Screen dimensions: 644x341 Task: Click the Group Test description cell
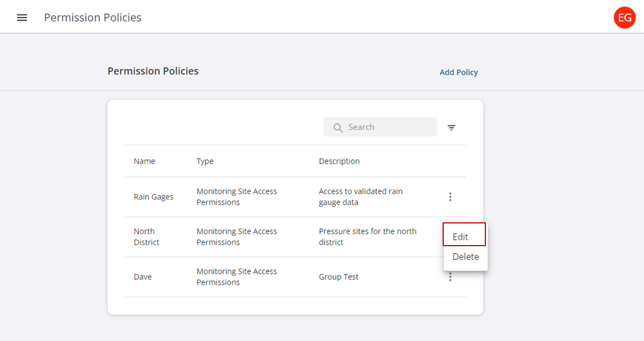(338, 277)
